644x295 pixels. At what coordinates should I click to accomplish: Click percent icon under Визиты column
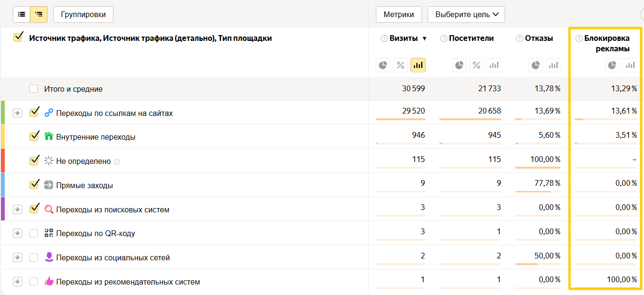(401, 65)
